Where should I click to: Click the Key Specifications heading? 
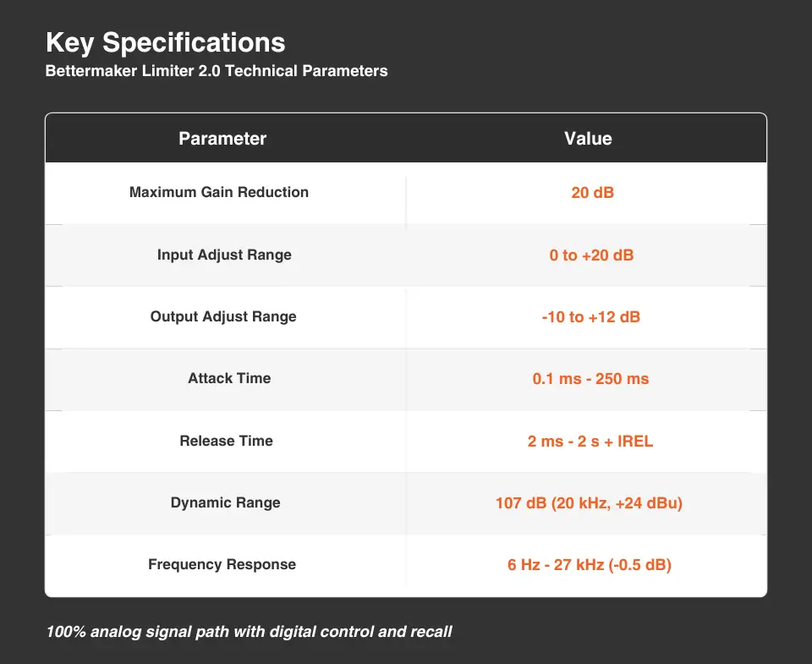point(166,42)
